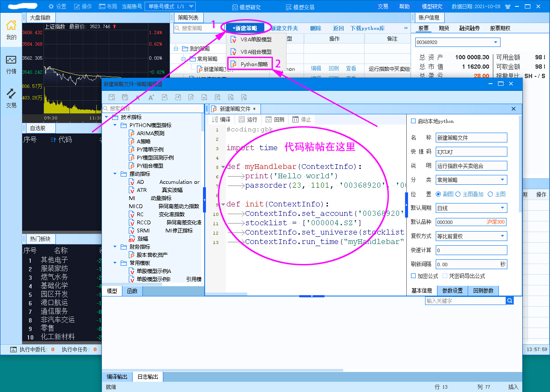Click the 名称 新建策略文件 input
Viewport: 550px width, 392px height.
[472, 138]
